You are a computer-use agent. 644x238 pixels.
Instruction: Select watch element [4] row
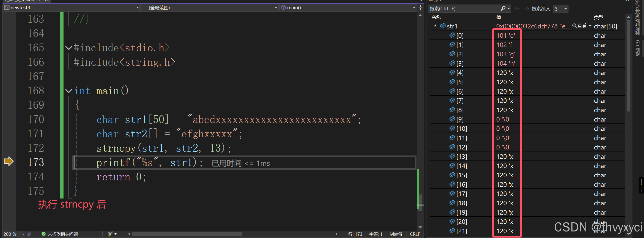click(528, 73)
